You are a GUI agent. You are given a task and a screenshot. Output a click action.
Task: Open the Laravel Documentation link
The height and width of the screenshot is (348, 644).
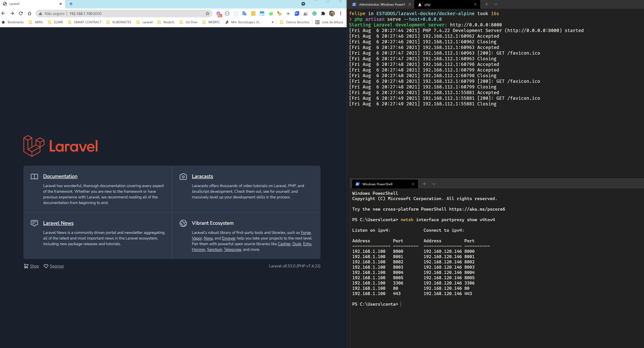pos(60,176)
